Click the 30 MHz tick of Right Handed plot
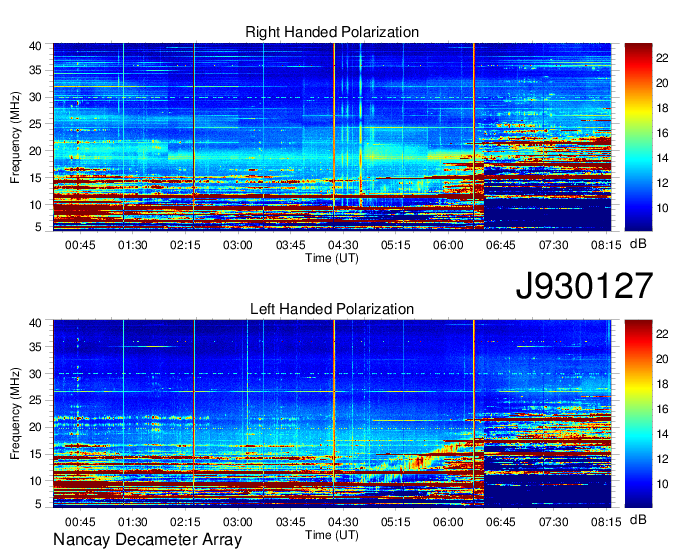Screen dimensions: 680x552 pyautogui.click(x=35, y=98)
